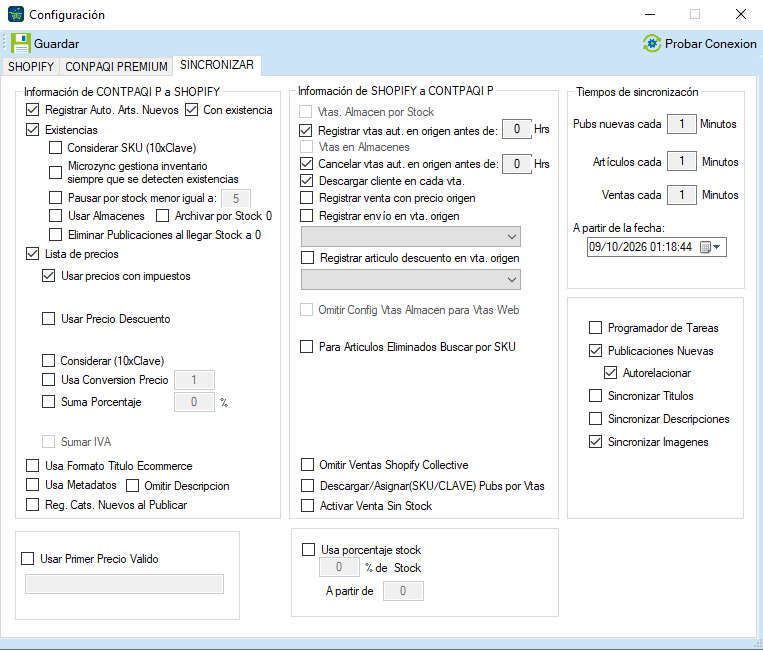
Task: Switch to the SHOPIFY tab
Action: point(31,66)
